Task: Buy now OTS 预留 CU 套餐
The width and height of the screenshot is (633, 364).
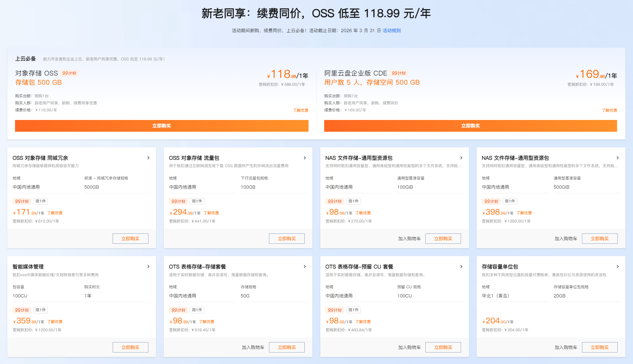Action: tap(443, 347)
